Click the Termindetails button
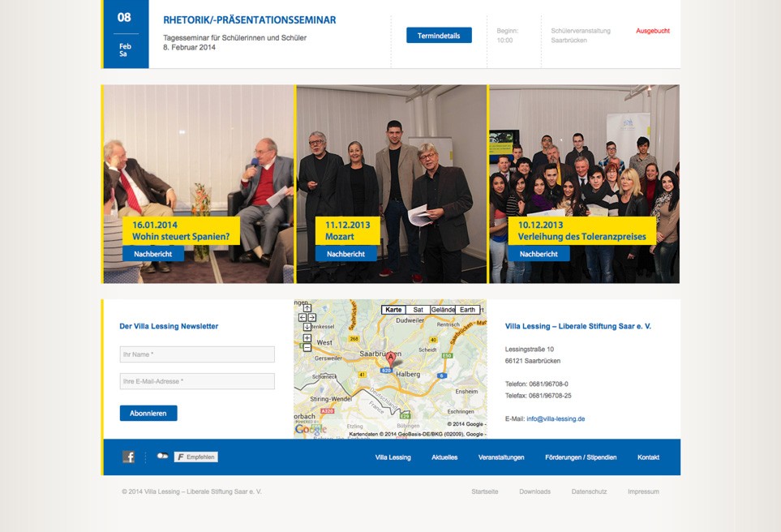This screenshot has width=781, height=532. (439, 36)
